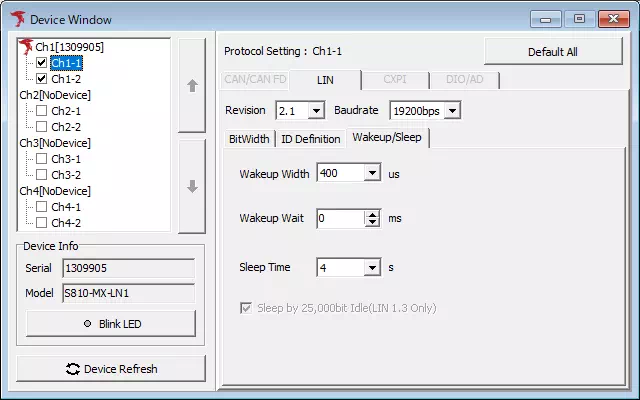Expand the Wakeup Width combo box
Image resolution: width=640 pixels, height=400 pixels.
point(372,174)
